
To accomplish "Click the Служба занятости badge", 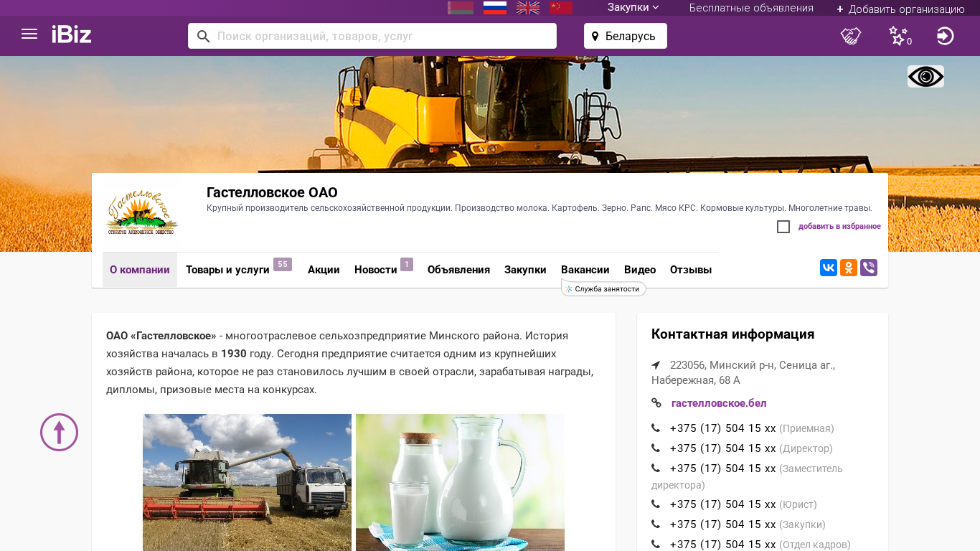I will [603, 288].
